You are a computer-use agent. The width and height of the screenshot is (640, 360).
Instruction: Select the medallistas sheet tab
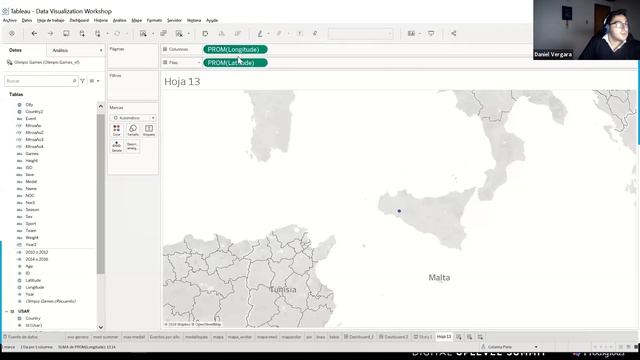click(x=197, y=337)
